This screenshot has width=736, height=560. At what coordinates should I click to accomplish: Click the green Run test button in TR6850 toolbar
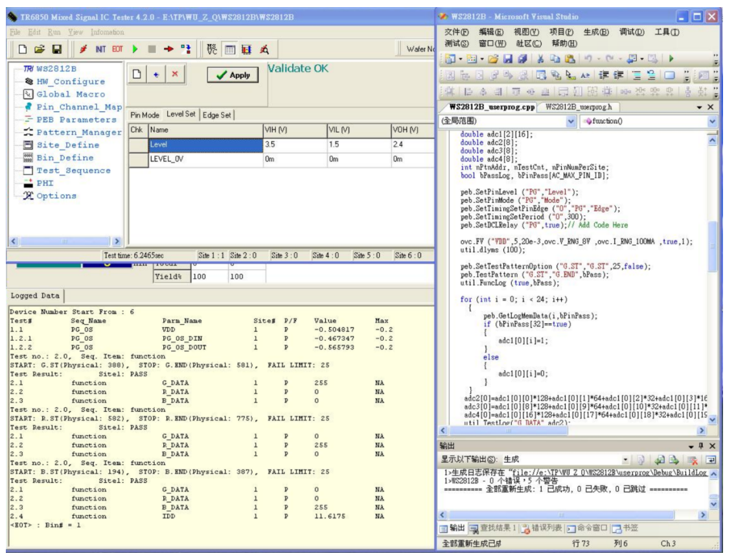click(x=135, y=49)
